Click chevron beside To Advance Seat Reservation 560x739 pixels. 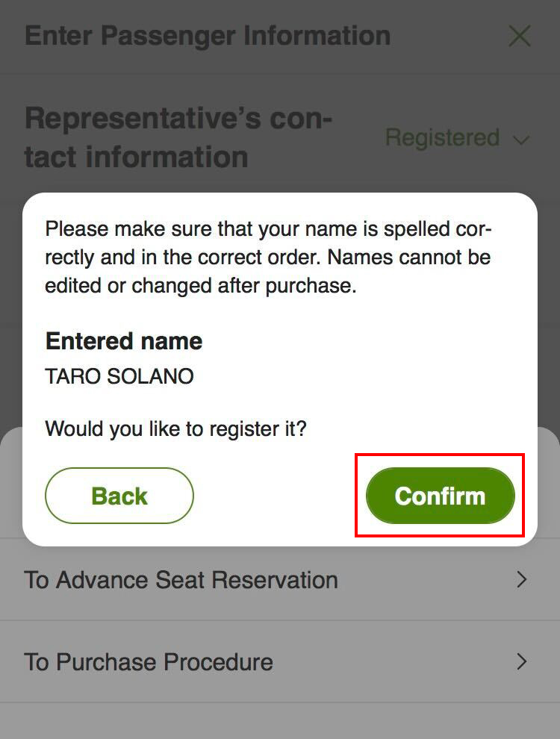click(522, 580)
